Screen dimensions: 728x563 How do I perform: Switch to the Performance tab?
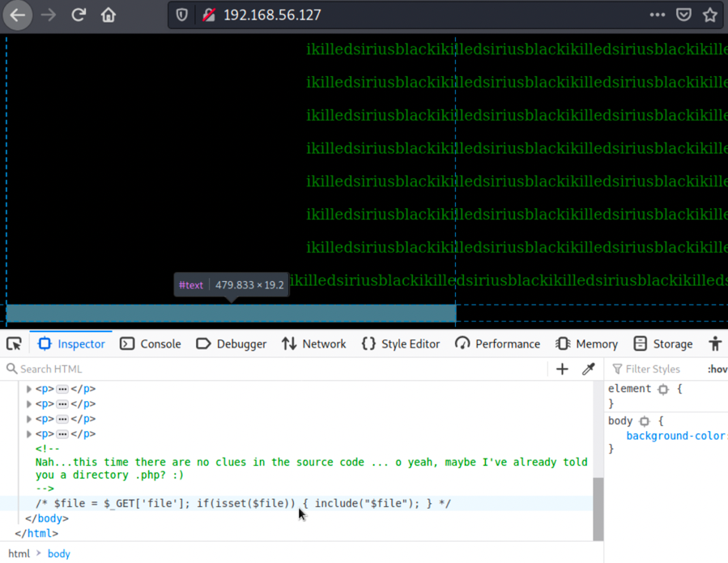tap(497, 343)
